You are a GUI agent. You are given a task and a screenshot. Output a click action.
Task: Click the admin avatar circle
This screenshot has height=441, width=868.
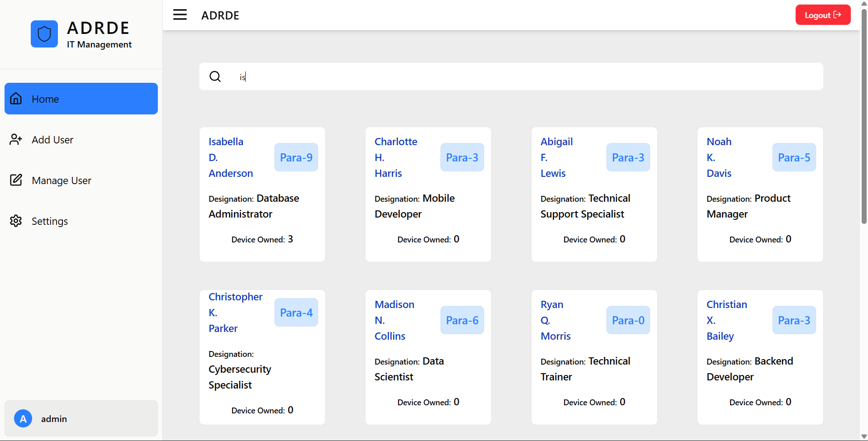23,418
